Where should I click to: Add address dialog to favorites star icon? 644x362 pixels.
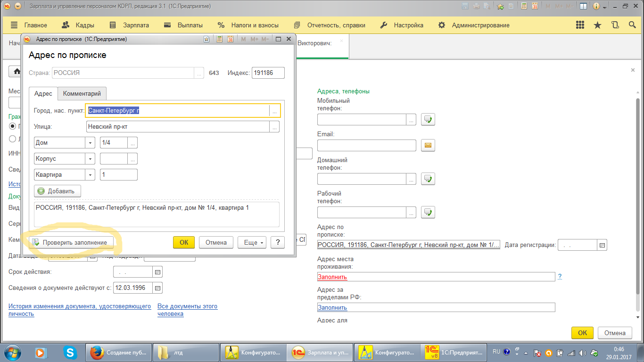[x=206, y=39]
